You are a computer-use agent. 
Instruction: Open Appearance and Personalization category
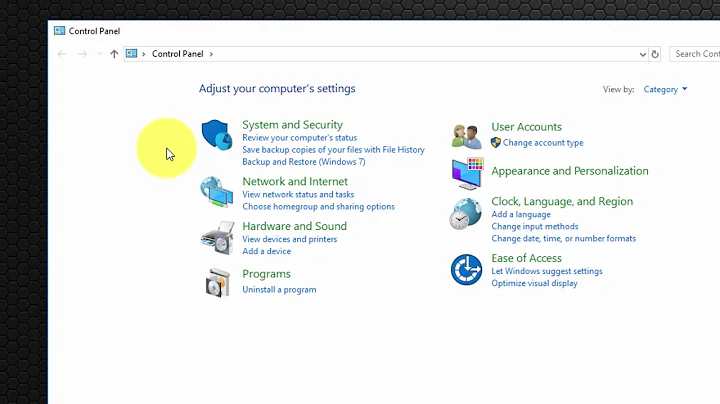point(570,171)
